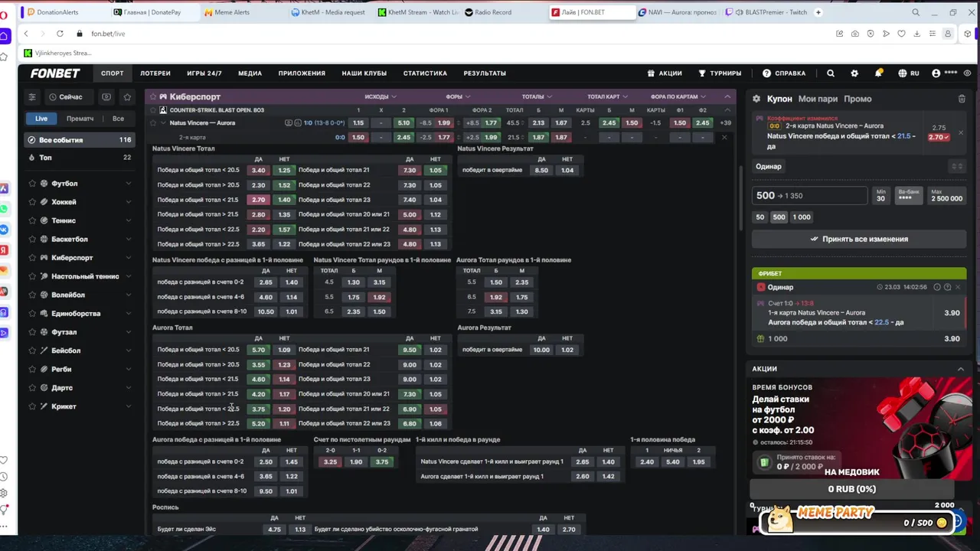Open notifications bell in FONBET header
980x551 pixels.
pos(878,73)
